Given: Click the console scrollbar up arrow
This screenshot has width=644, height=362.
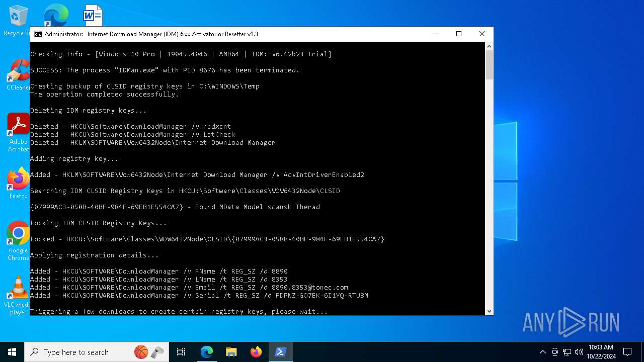Looking at the screenshot, I should click(x=489, y=46).
